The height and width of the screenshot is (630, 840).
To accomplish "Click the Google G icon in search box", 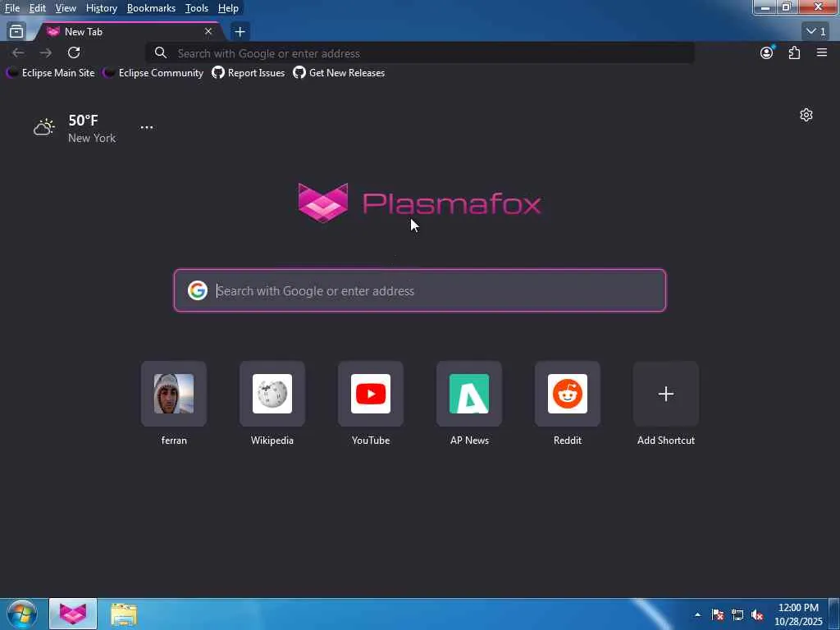I will click(x=198, y=290).
